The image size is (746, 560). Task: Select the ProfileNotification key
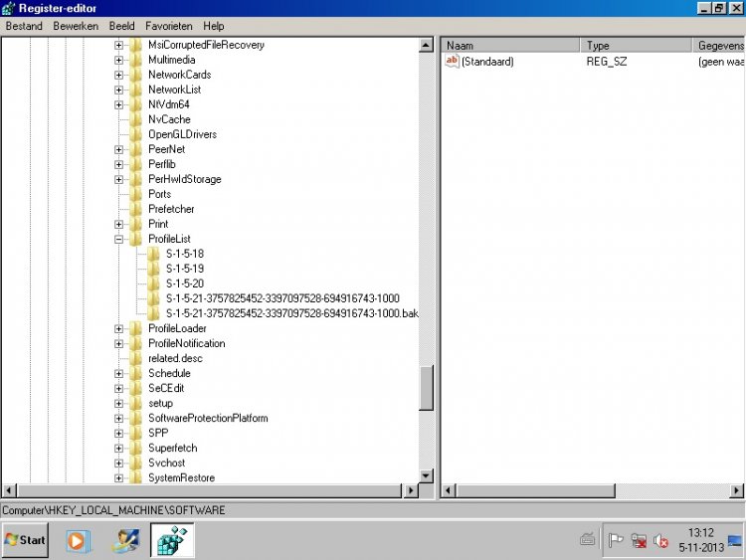click(x=187, y=343)
